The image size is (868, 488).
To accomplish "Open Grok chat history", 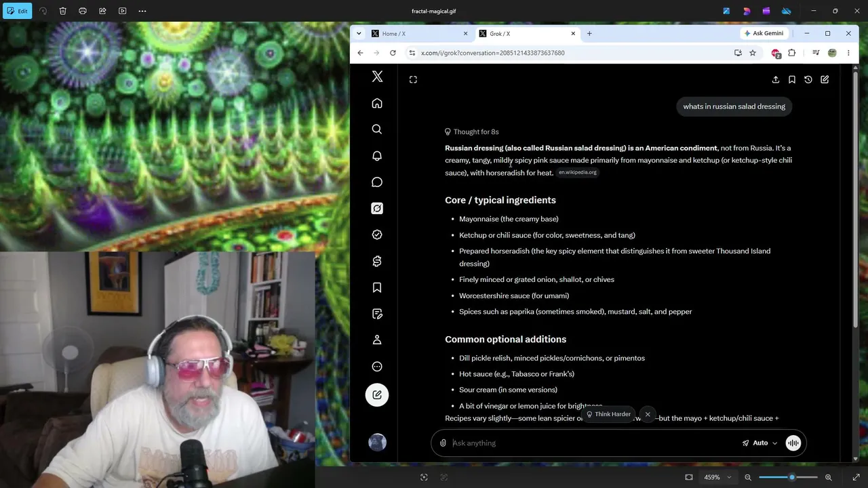I will (x=808, y=79).
